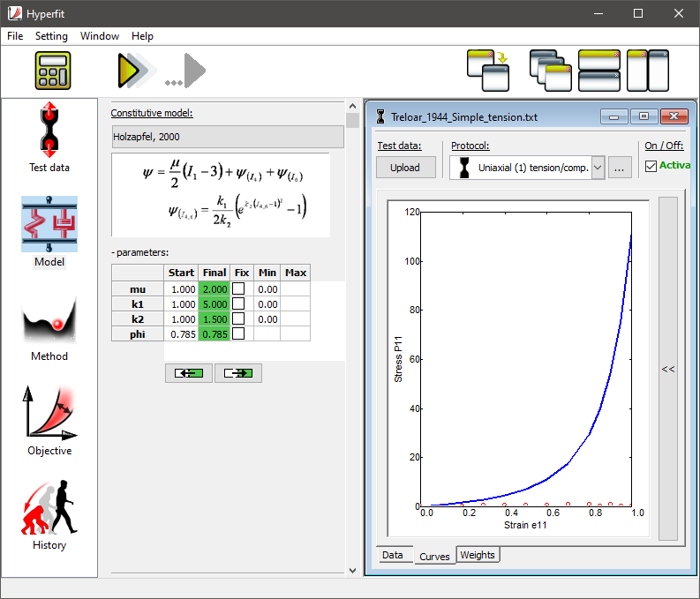Open the File menu
The height and width of the screenshot is (599, 700).
[15, 36]
